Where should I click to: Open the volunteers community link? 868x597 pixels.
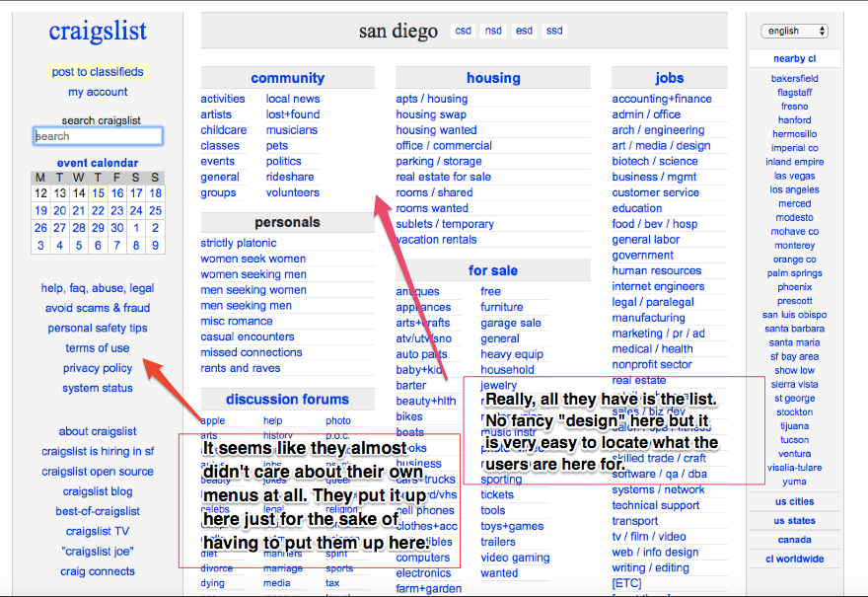[x=292, y=192]
